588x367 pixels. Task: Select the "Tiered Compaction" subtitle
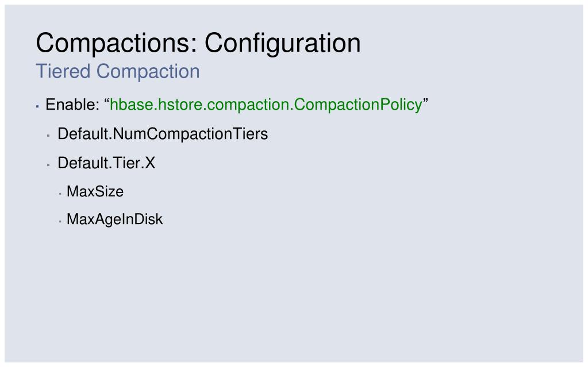118,71
